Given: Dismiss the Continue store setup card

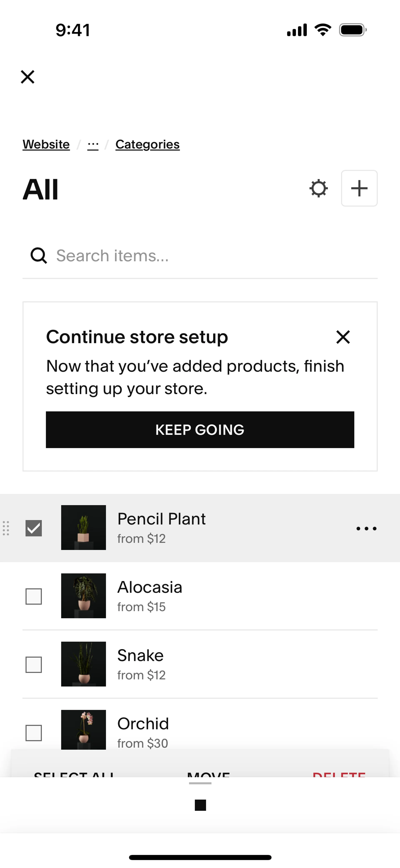Looking at the screenshot, I should point(343,337).
